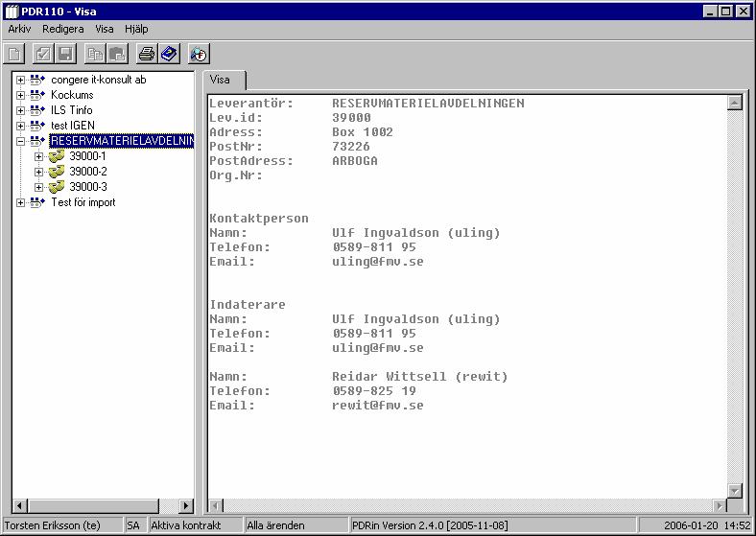Click the New document toolbar icon

coord(14,54)
